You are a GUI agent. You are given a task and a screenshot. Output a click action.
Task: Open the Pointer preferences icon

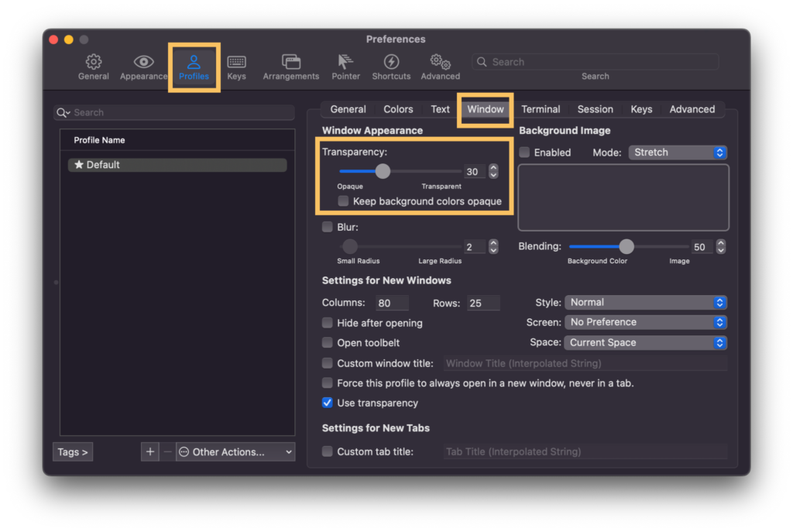(345, 62)
